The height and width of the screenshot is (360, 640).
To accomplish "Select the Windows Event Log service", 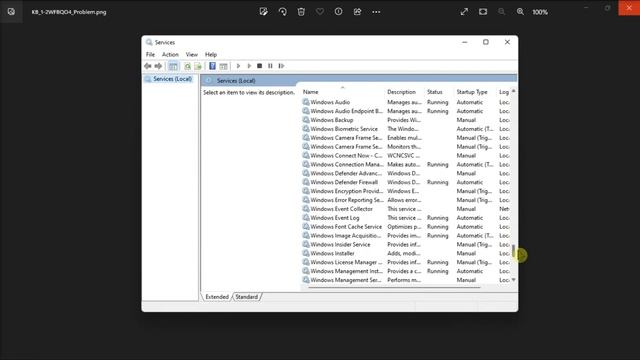I will pyautogui.click(x=406, y=218).
